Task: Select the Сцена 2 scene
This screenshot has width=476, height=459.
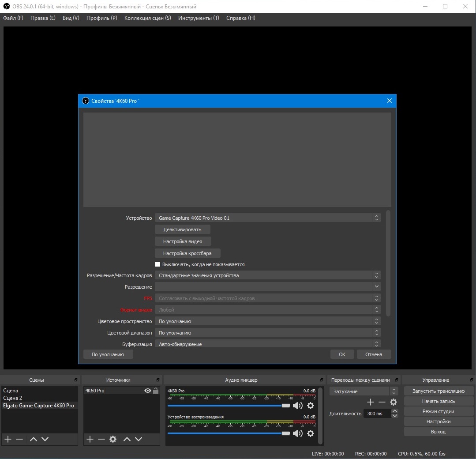Action: (39, 398)
